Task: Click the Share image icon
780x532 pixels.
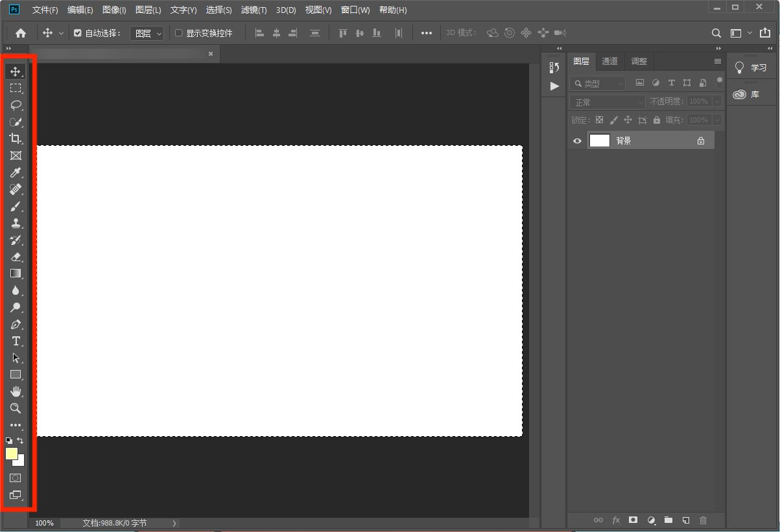Action: pyautogui.click(x=765, y=33)
